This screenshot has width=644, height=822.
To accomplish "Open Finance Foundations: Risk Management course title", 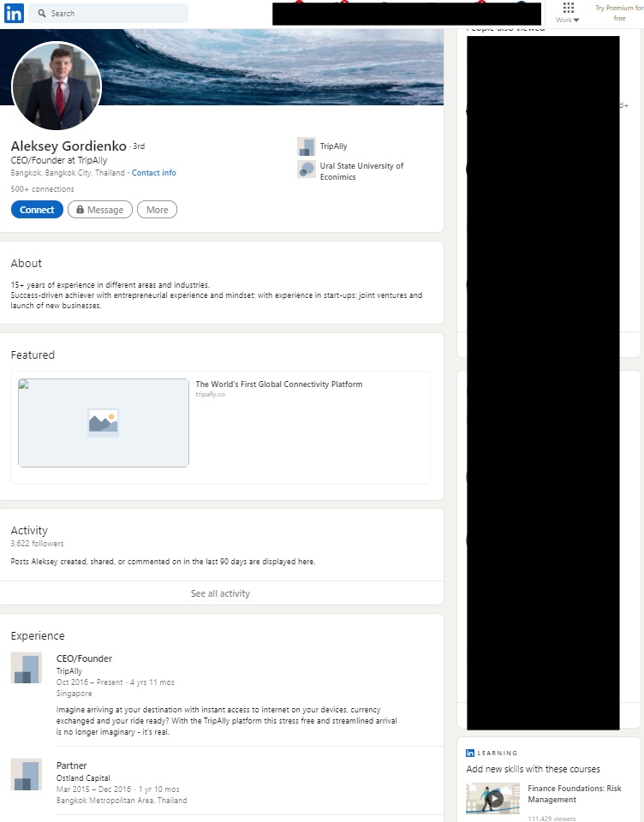I will point(575,794).
